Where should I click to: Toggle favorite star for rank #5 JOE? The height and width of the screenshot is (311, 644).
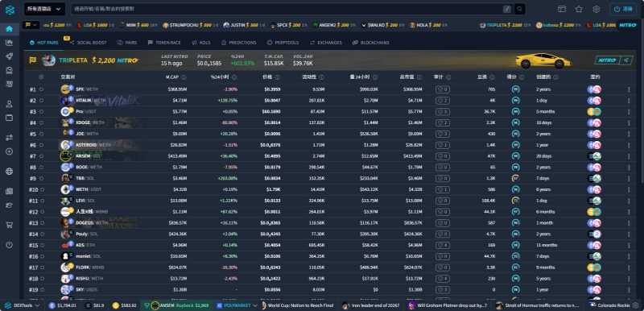pos(42,134)
